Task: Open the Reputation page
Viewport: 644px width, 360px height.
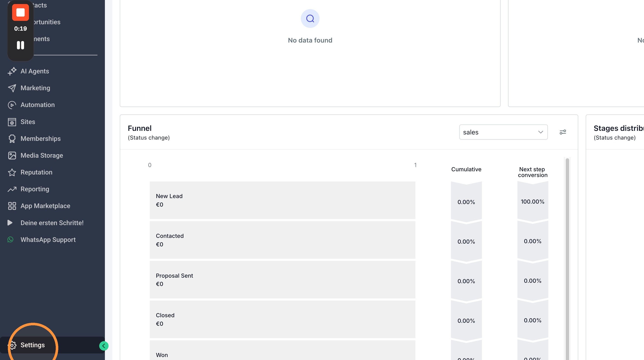Action: coord(37,172)
